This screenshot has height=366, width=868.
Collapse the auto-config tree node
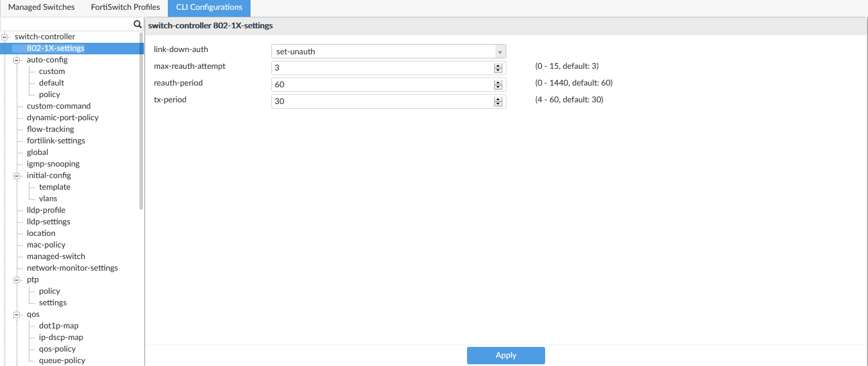click(17, 60)
